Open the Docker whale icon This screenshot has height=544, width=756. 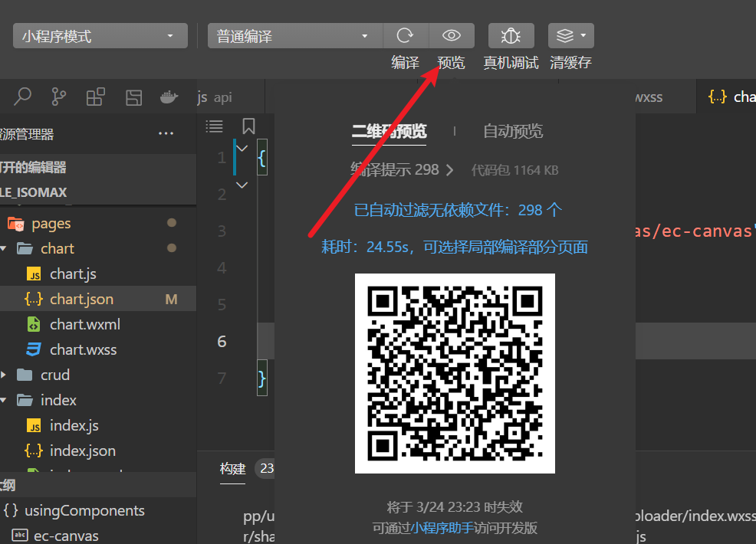click(169, 97)
